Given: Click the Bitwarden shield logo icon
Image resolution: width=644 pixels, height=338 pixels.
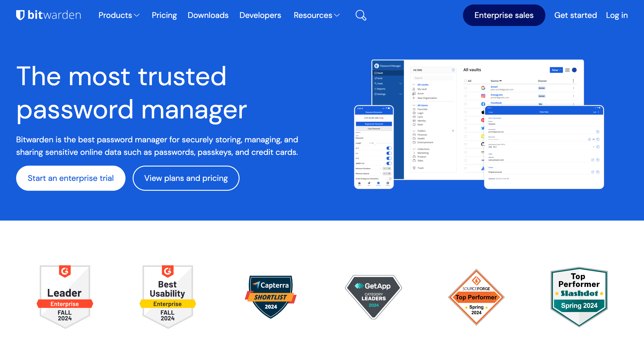Looking at the screenshot, I should point(20,15).
